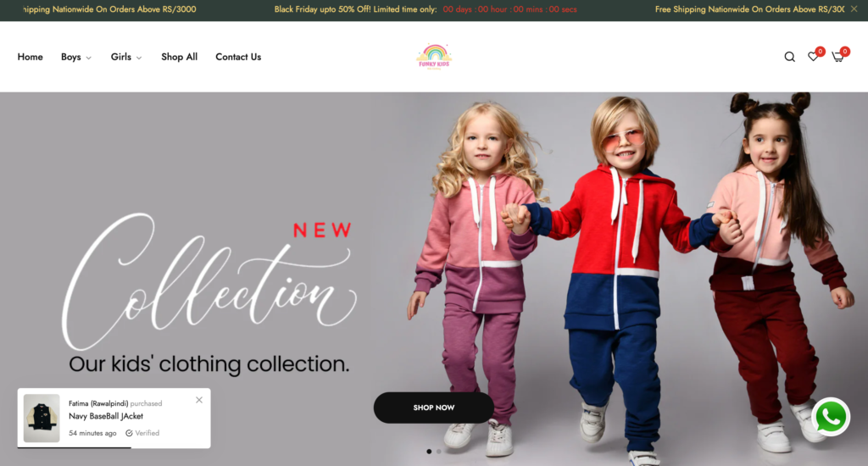Expand the Boys dropdown menu
The width and height of the screenshot is (868, 466).
76,57
